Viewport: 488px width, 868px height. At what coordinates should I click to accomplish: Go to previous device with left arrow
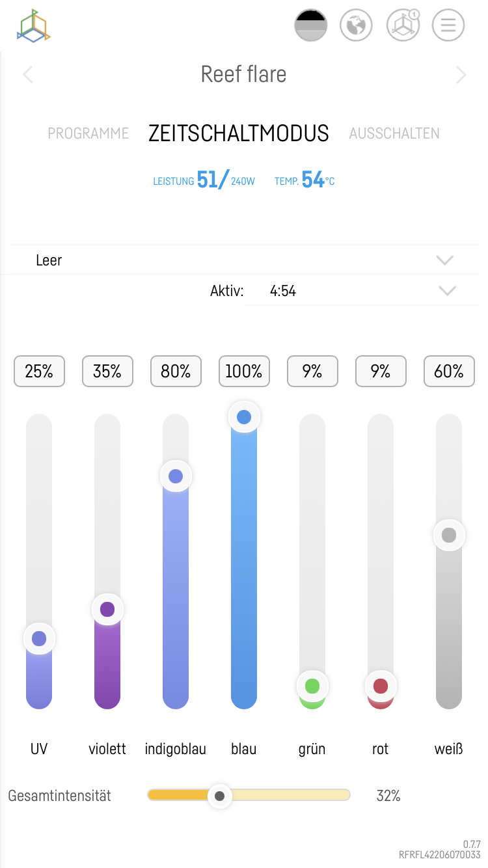[x=27, y=75]
